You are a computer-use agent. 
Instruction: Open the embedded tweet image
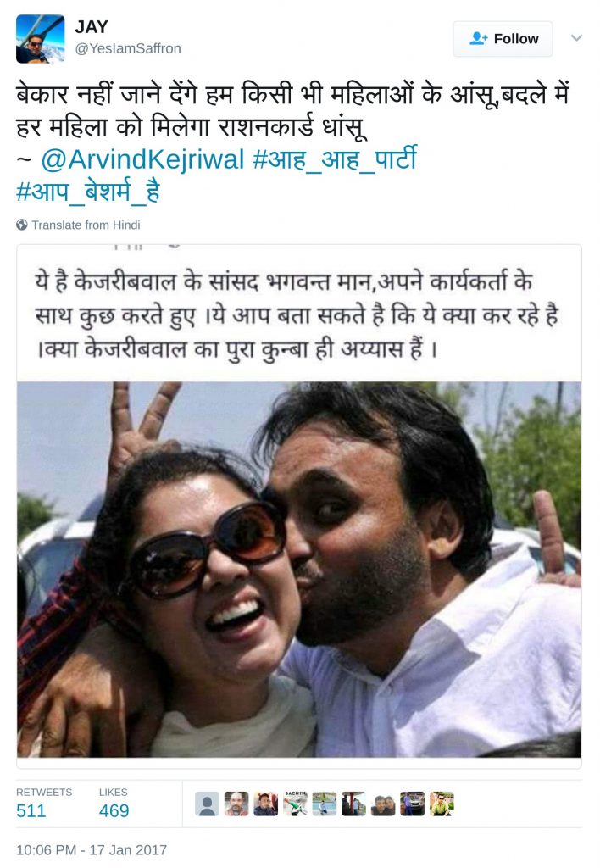pyautogui.click(x=299, y=505)
